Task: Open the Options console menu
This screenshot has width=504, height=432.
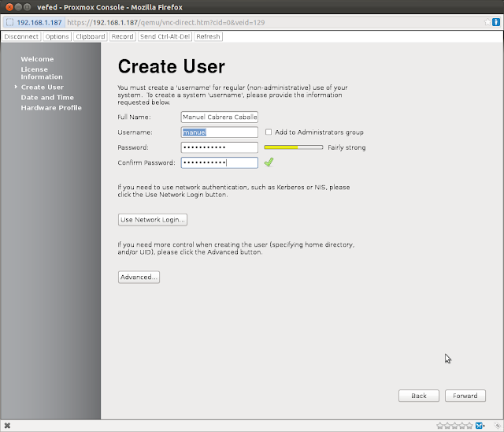Action: pyautogui.click(x=57, y=37)
